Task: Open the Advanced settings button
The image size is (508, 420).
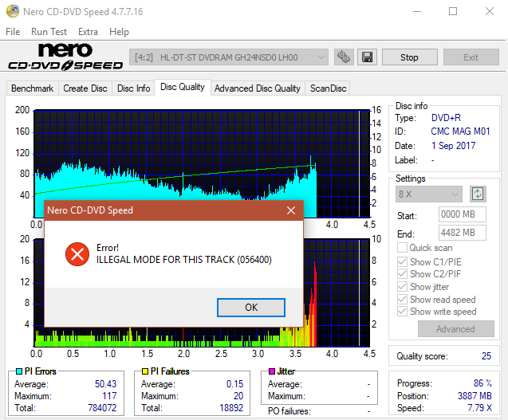Action: point(456,328)
